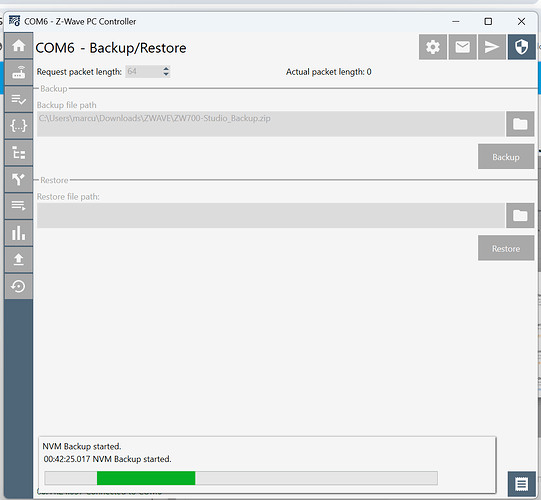Click the 'Restore file path:' label
This screenshot has width=541, height=500.
(x=68, y=197)
